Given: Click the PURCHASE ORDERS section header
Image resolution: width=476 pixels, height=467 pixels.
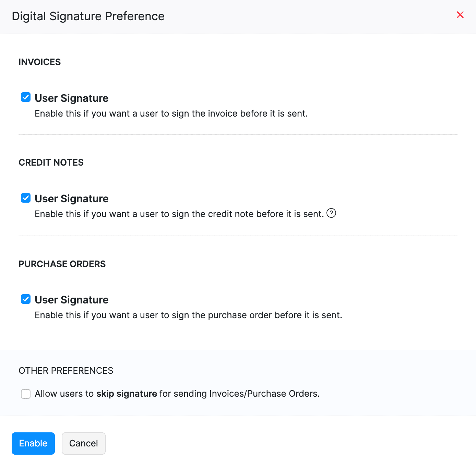Looking at the screenshot, I should coord(62,264).
